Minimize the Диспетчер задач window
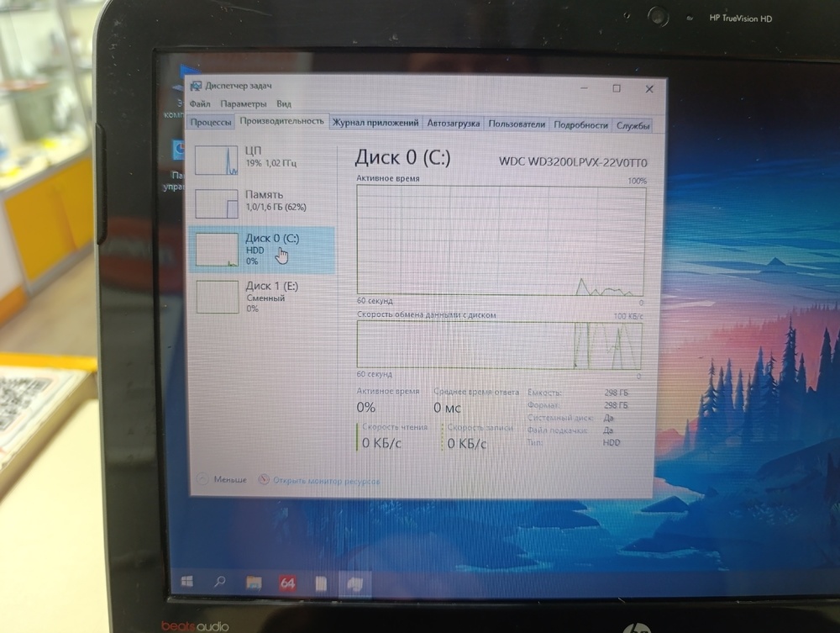This screenshot has height=633, width=840. point(584,87)
